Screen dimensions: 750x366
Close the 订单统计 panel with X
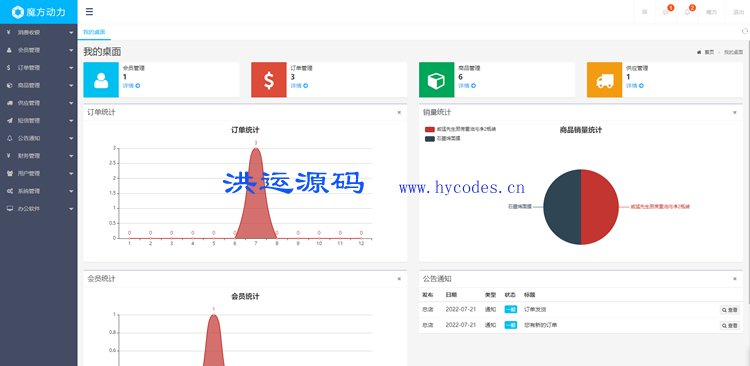click(399, 112)
